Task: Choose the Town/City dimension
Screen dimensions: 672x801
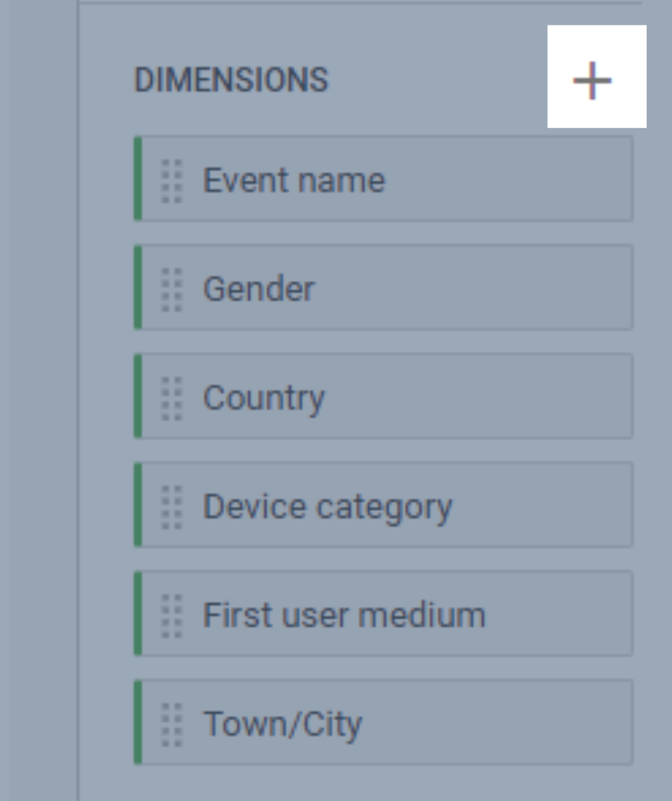Action: [282, 724]
